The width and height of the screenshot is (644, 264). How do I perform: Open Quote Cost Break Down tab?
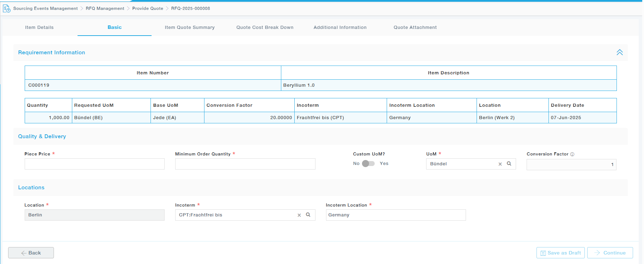[x=265, y=27]
